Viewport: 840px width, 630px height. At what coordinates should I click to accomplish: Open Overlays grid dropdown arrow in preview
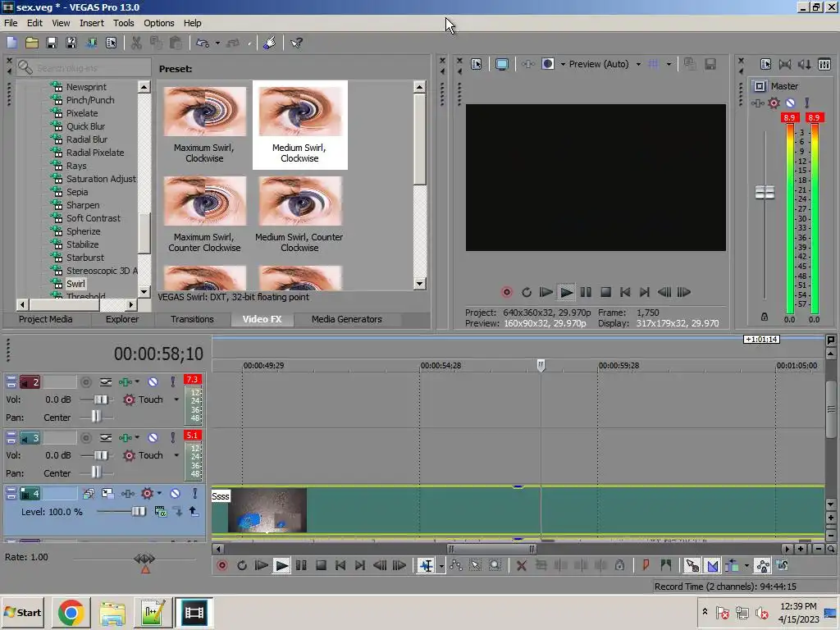669,64
